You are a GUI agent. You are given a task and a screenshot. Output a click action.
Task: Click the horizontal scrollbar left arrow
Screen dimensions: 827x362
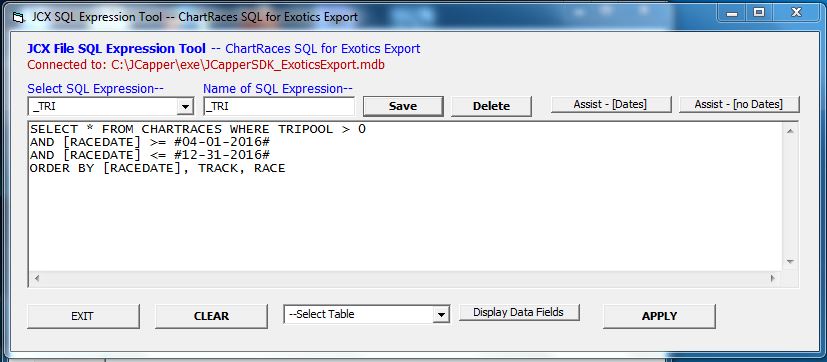(x=37, y=278)
